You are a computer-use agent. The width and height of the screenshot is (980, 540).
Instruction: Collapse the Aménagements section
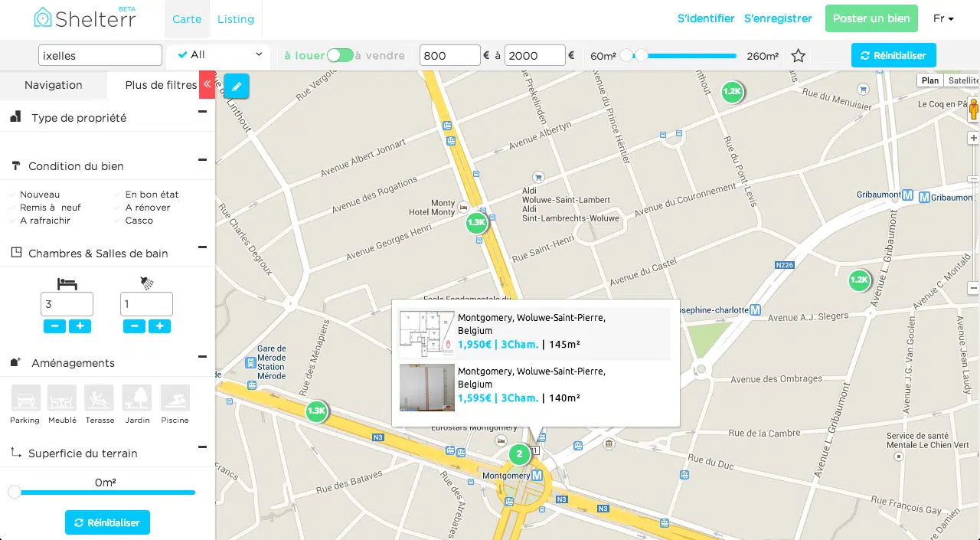click(202, 357)
